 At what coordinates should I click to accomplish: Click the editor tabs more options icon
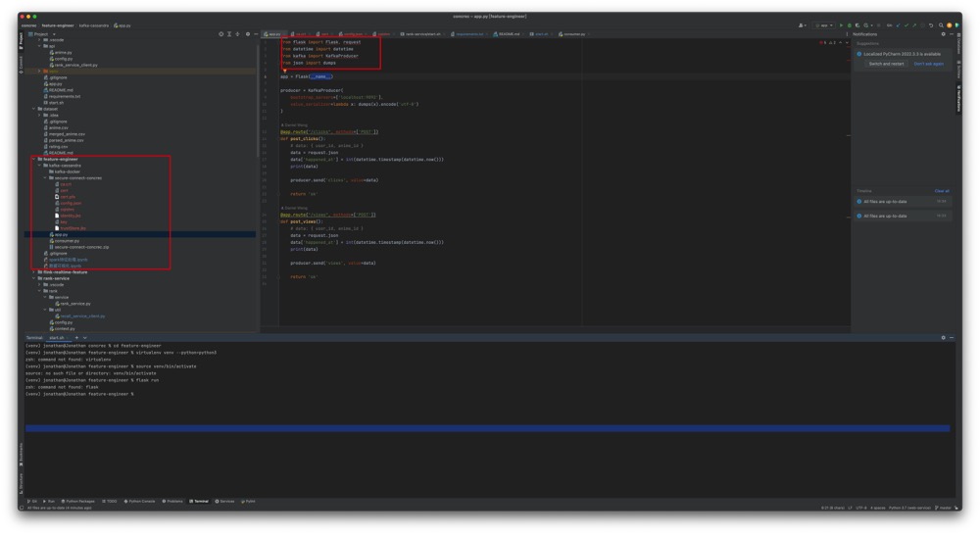(x=847, y=34)
